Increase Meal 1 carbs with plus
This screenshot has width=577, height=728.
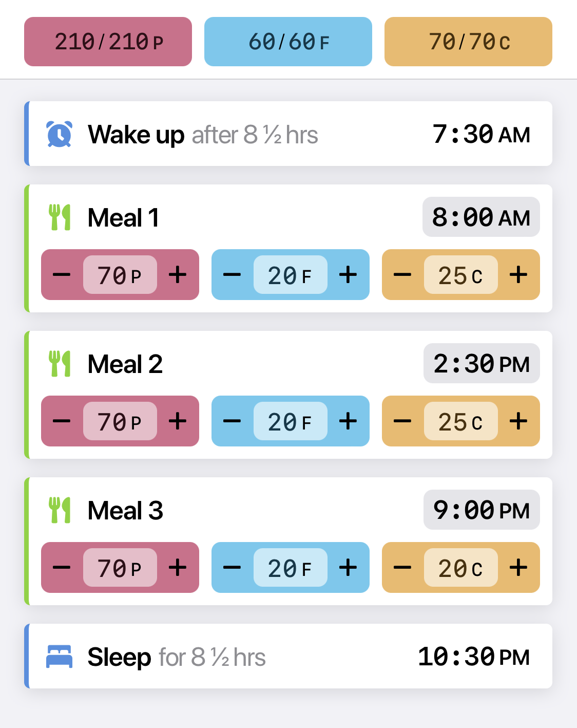click(x=518, y=275)
